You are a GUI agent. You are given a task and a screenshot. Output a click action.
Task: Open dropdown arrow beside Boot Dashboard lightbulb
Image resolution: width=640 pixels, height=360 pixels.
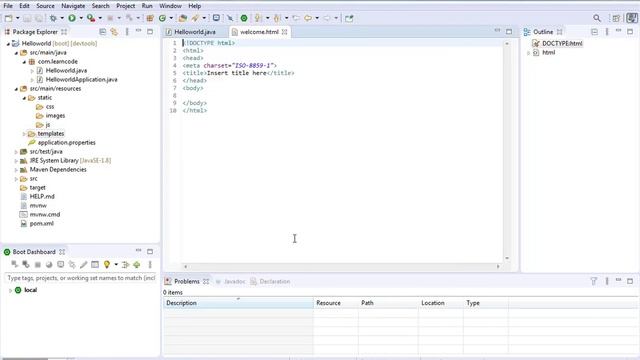tap(116, 264)
